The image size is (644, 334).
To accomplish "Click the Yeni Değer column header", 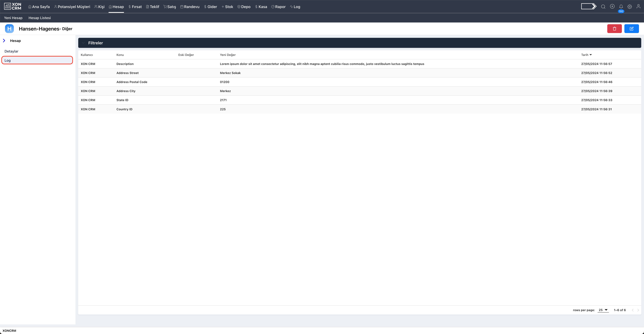I will coord(228,55).
